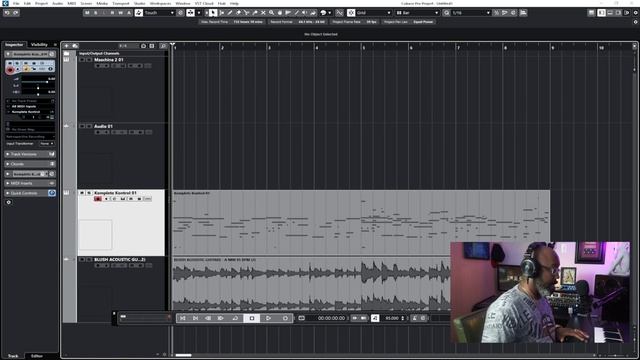Mute the Maschine 2 01 track
This screenshot has width=640, height=360.
coord(82,60)
